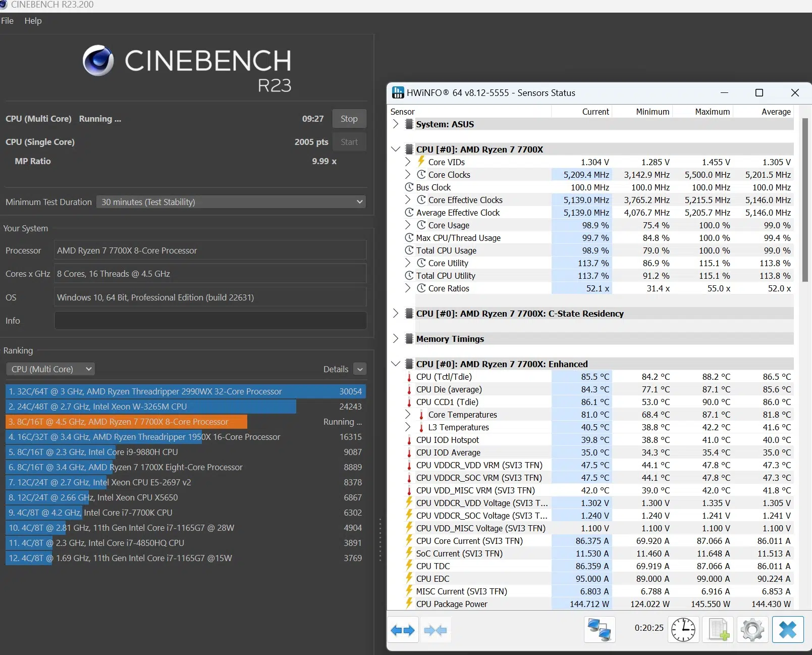The width and height of the screenshot is (812, 655).
Task: Open the Minimum Test Duration dropdown
Action: [231, 202]
